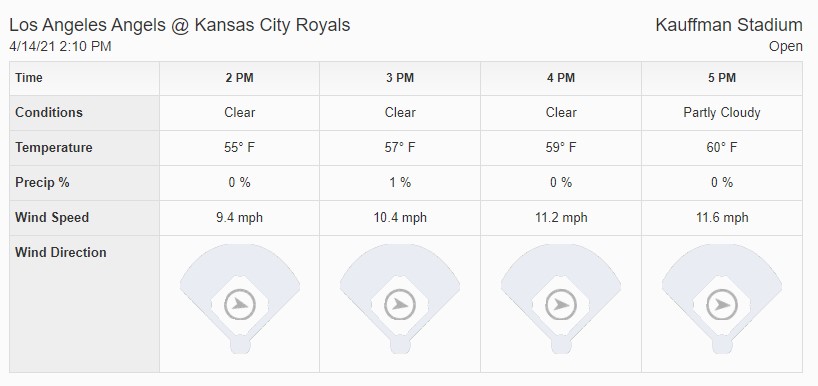Click the game date 4/14/21 2:10 PM text
The image size is (818, 386).
point(60,46)
